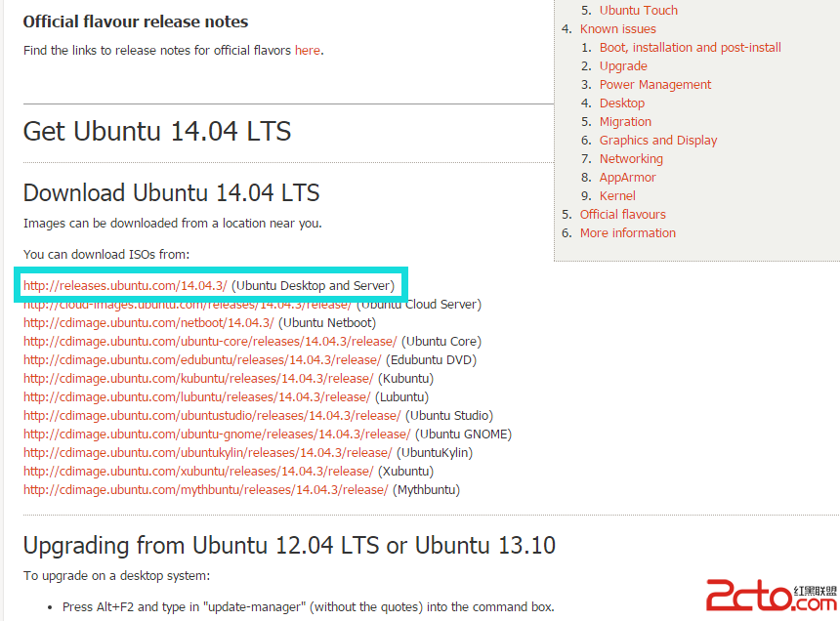Viewport: 840px width, 621px height.
Task: Click 'Download Ubuntu 14.04 LTS' heading
Action: click(172, 192)
